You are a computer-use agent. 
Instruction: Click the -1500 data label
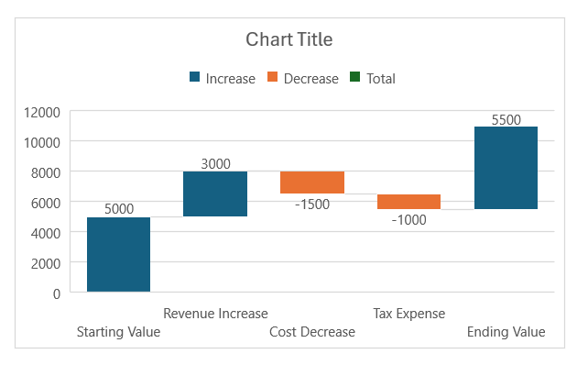pos(312,205)
